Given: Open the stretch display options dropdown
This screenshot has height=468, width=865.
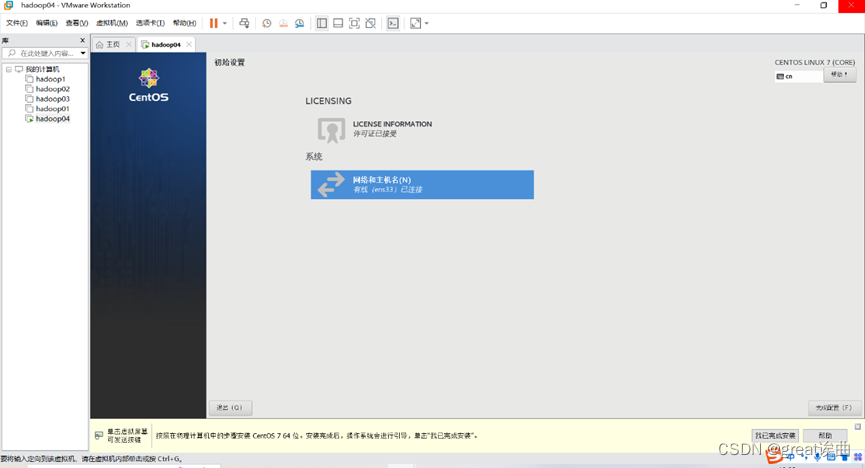Looking at the screenshot, I should (x=426, y=23).
